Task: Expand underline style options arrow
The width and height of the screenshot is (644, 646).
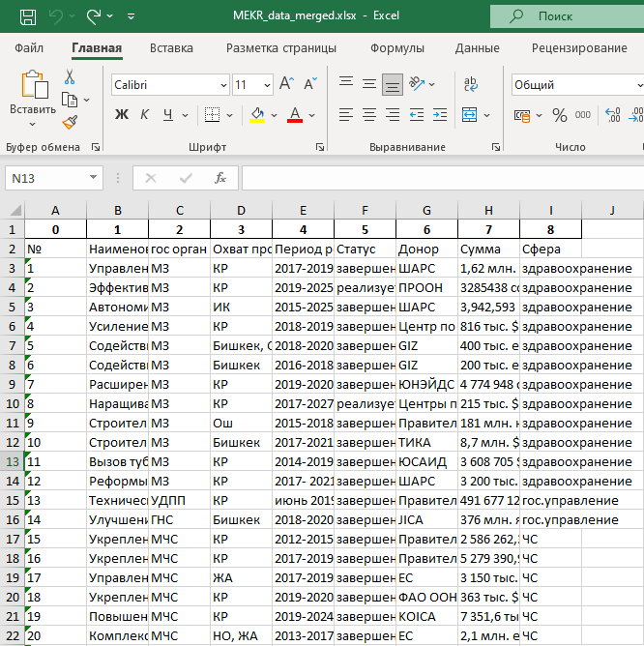Action: click(186, 116)
